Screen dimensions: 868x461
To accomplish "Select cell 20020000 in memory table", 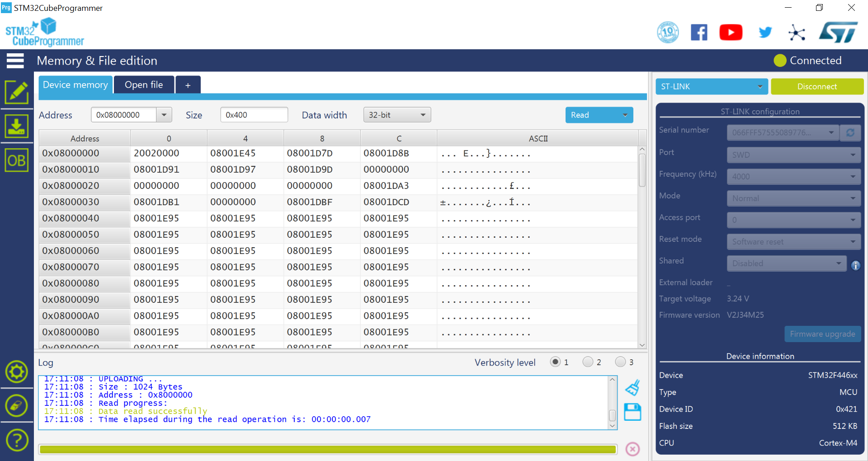I will point(169,153).
